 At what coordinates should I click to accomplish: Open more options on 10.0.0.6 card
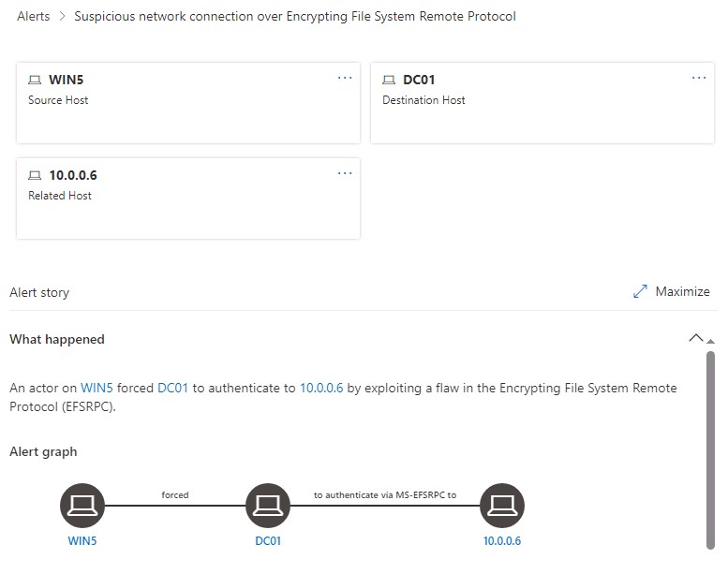pyautogui.click(x=345, y=173)
